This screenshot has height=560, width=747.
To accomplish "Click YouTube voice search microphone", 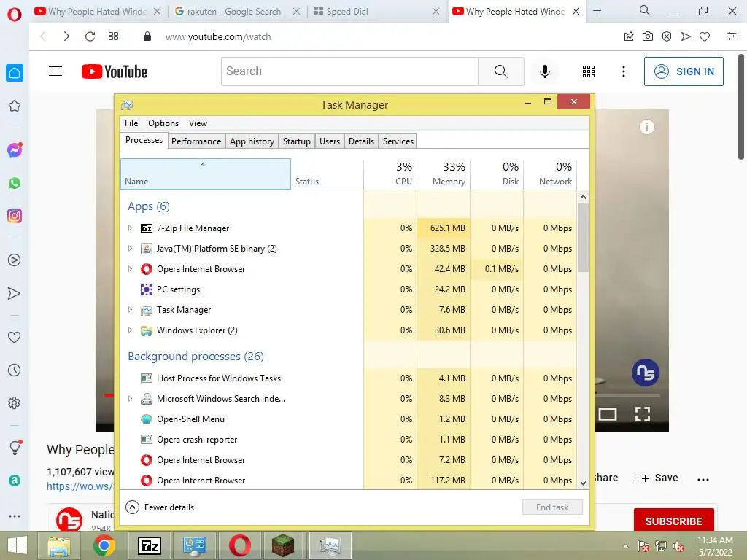I will click(x=544, y=71).
